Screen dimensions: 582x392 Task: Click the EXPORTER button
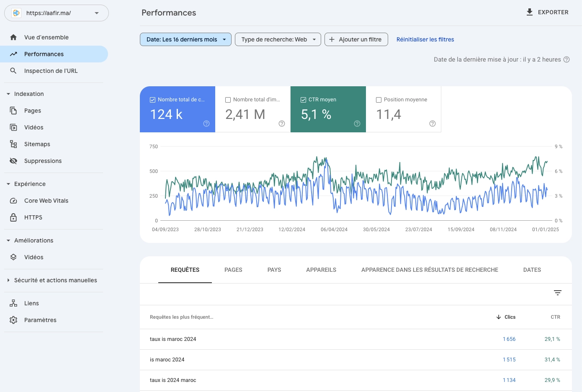click(x=547, y=12)
